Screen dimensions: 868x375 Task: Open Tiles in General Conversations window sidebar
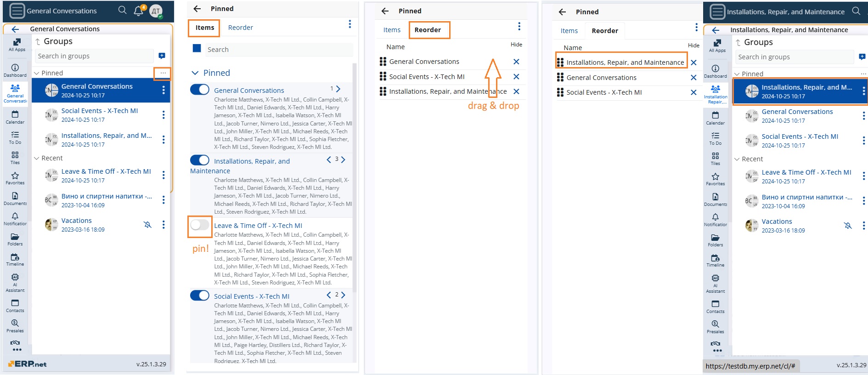[x=15, y=158]
